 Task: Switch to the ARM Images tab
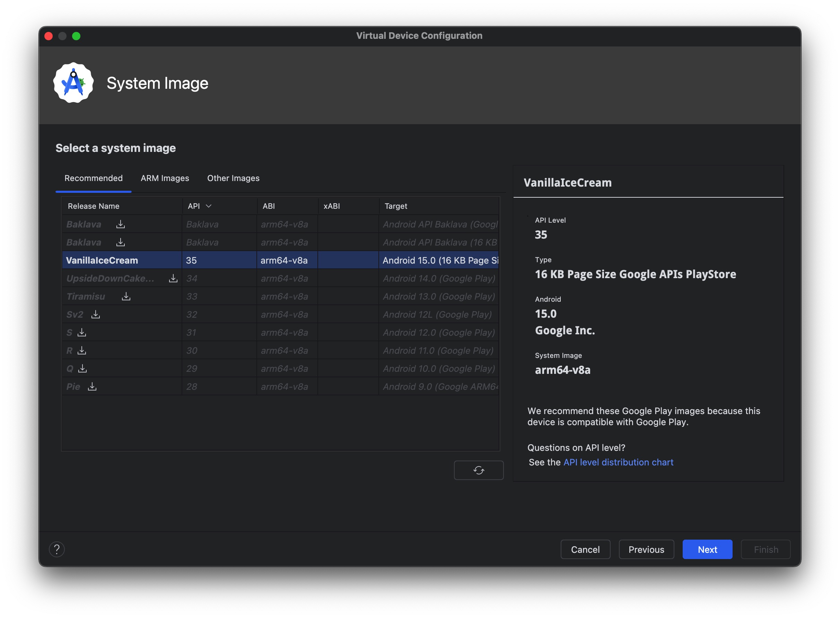pos(165,178)
